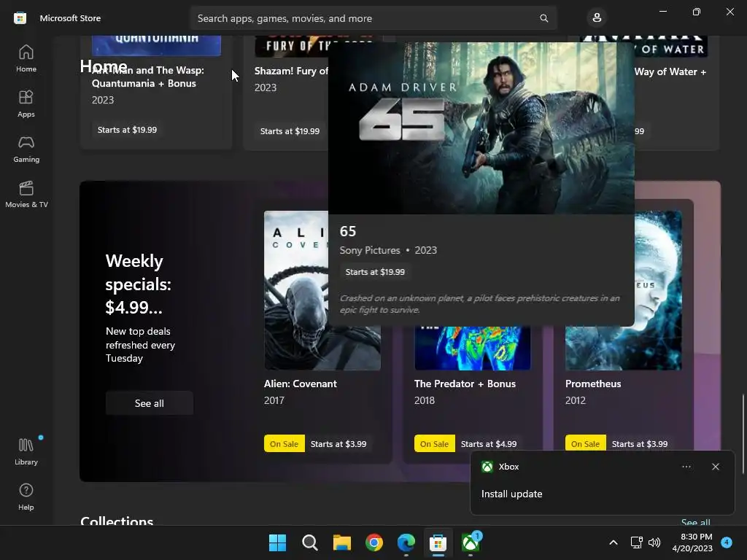
Task: Click See all link beside Collections
Action: point(695,522)
